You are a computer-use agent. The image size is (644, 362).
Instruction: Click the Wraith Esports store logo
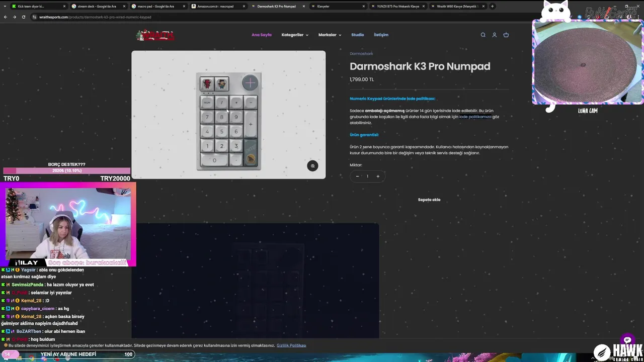point(155,35)
